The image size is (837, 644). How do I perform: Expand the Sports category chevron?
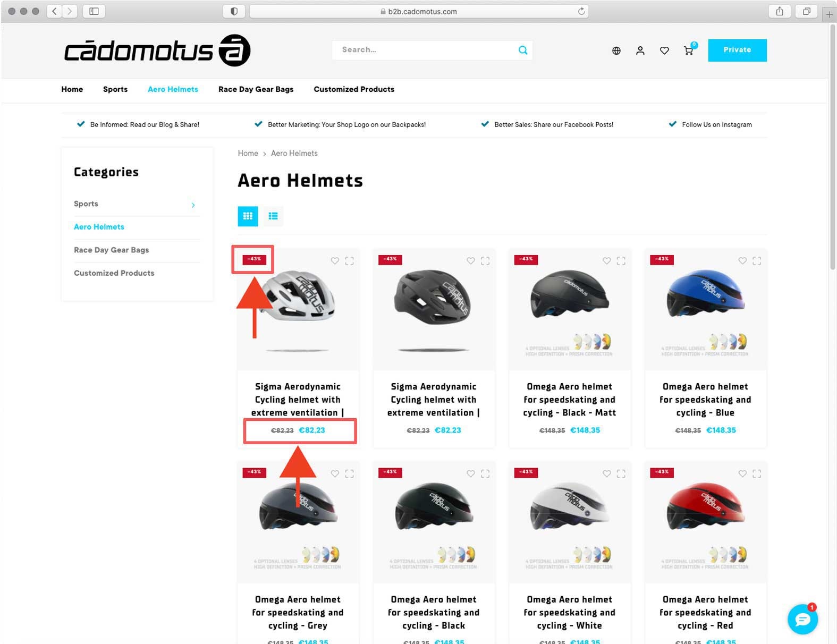[x=193, y=205]
